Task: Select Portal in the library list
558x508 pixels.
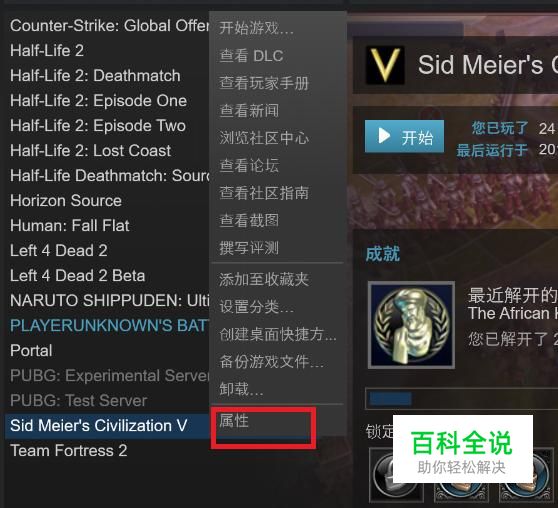Action: [x=31, y=351]
